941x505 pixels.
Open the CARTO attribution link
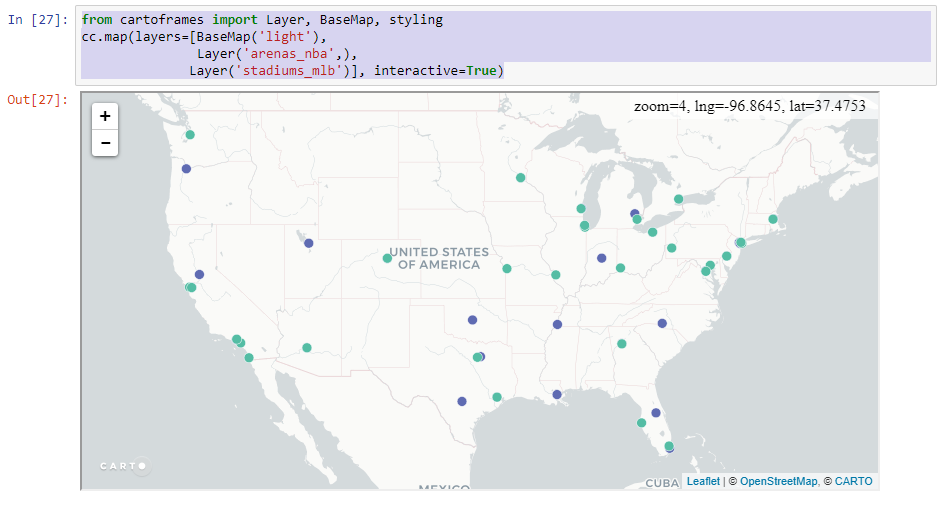[x=853, y=481]
